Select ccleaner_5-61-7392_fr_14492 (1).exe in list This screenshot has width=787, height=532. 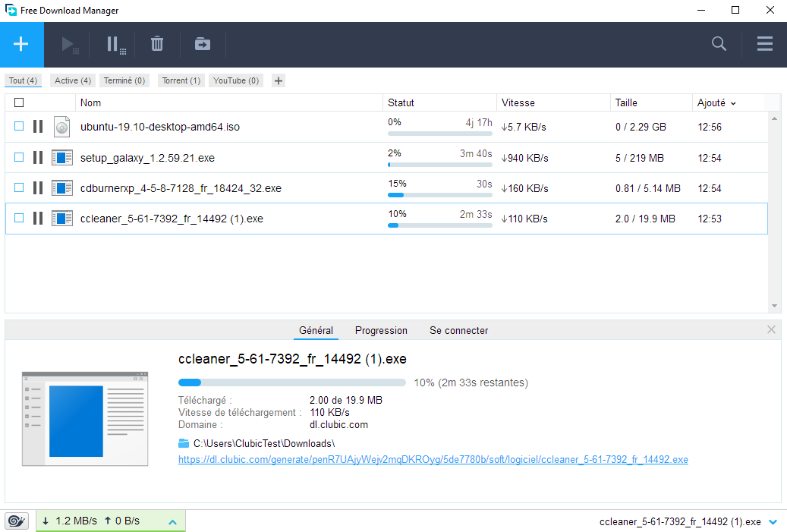coord(172,219)
